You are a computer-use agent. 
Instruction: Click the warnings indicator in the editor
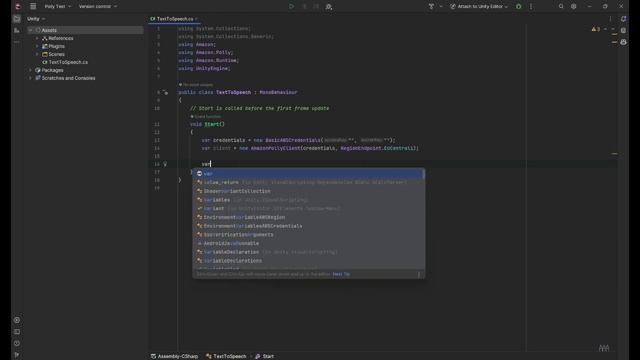(596, 29)
